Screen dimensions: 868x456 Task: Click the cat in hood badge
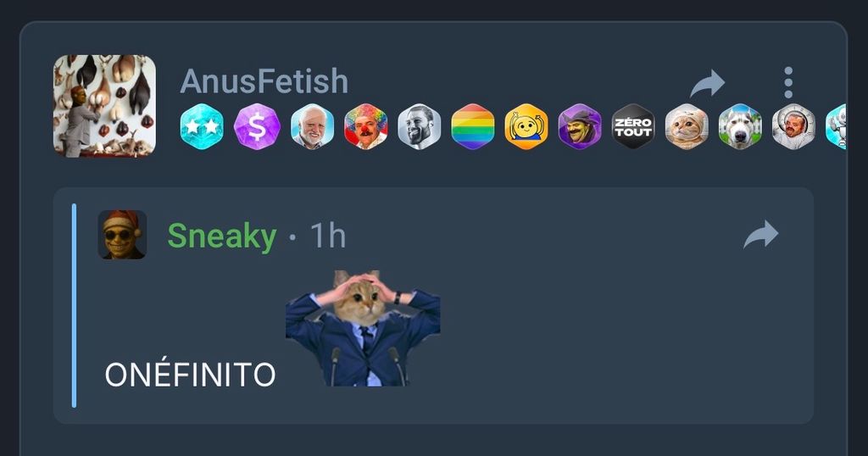687,127
